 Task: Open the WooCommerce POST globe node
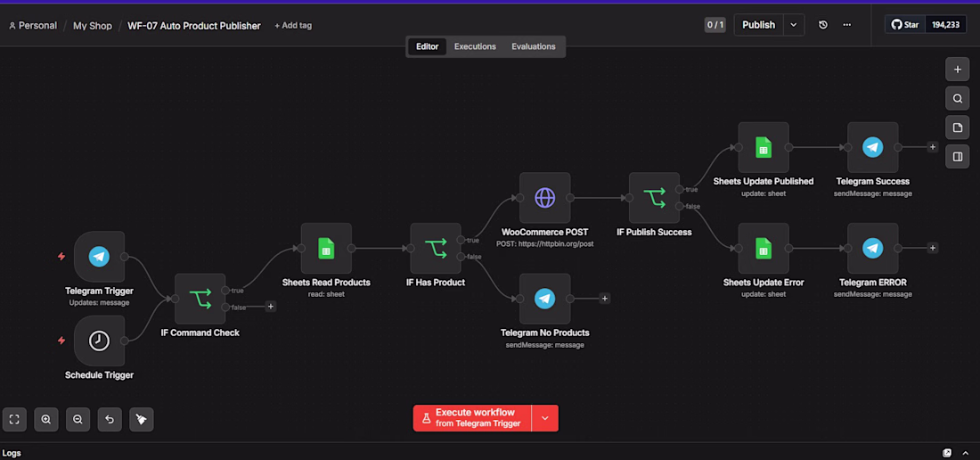pos(545,198)
